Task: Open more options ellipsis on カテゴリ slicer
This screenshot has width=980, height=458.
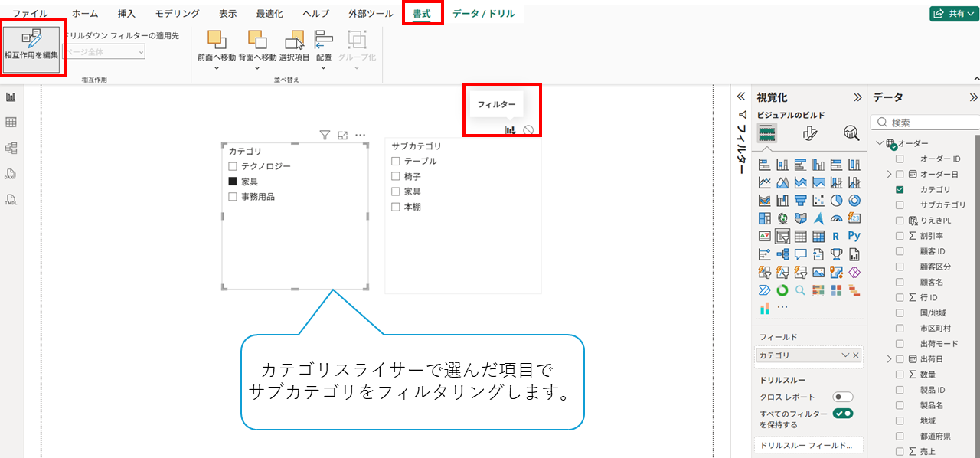Action: (x=360, y=136)
